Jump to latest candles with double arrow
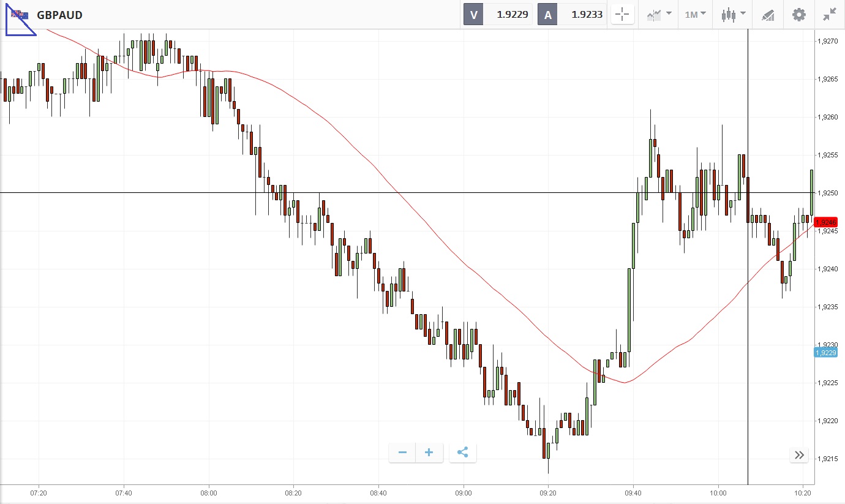 coord(799,454)
